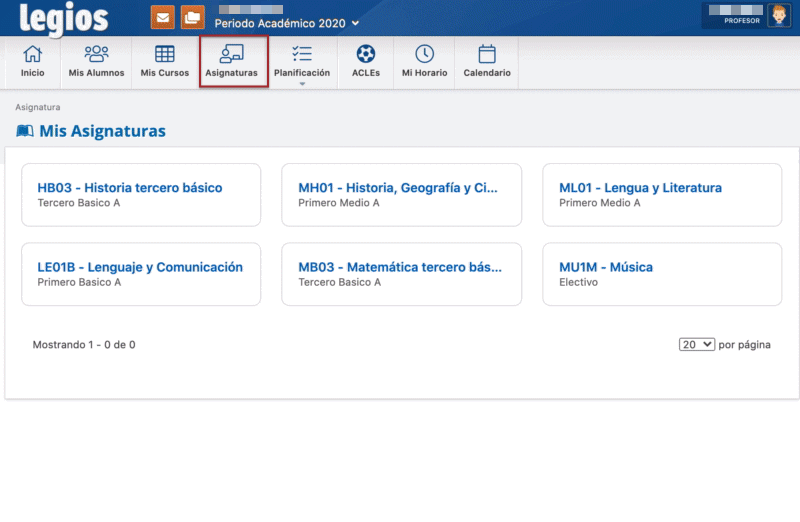The width and height of the screenshot is (800, 522).
Task: Open the mail envelope icon
Action: [x=163, y=18]
